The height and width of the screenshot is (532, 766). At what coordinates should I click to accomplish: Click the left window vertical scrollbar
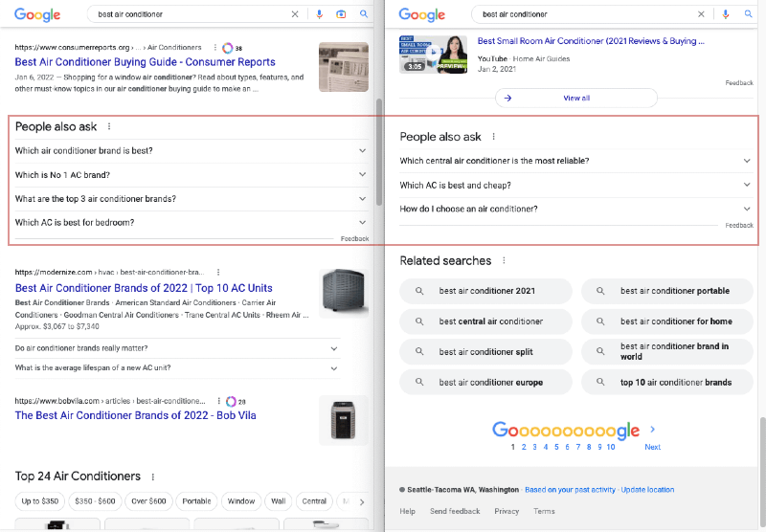point(379,152)
